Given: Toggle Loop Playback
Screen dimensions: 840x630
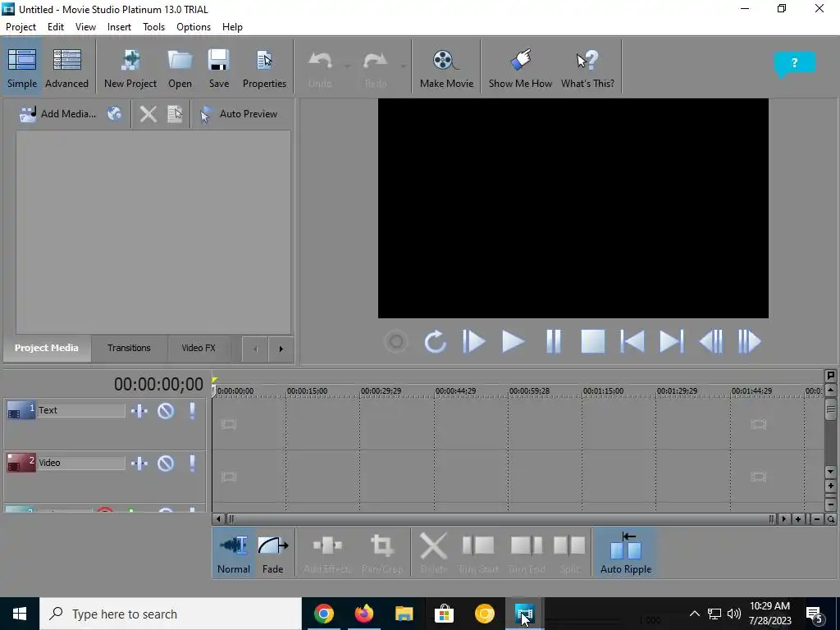Looking at the screenshot, I should [x=435, y=342].
